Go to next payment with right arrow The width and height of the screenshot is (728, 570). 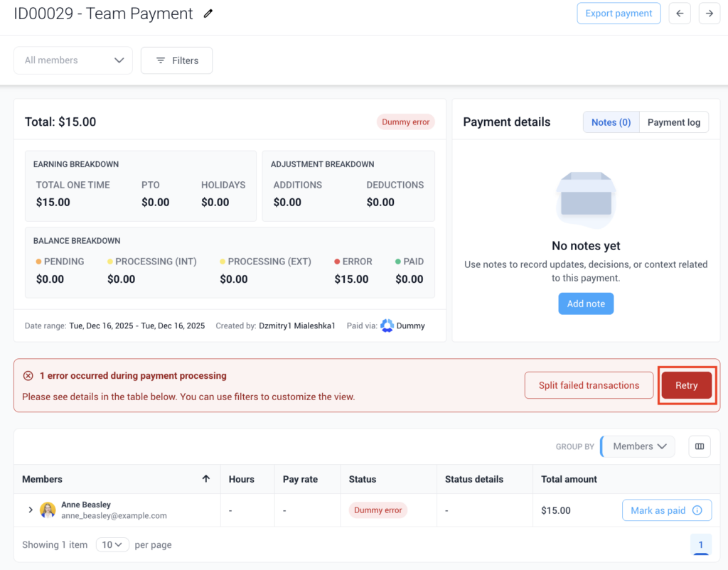(x=710, y=14)
